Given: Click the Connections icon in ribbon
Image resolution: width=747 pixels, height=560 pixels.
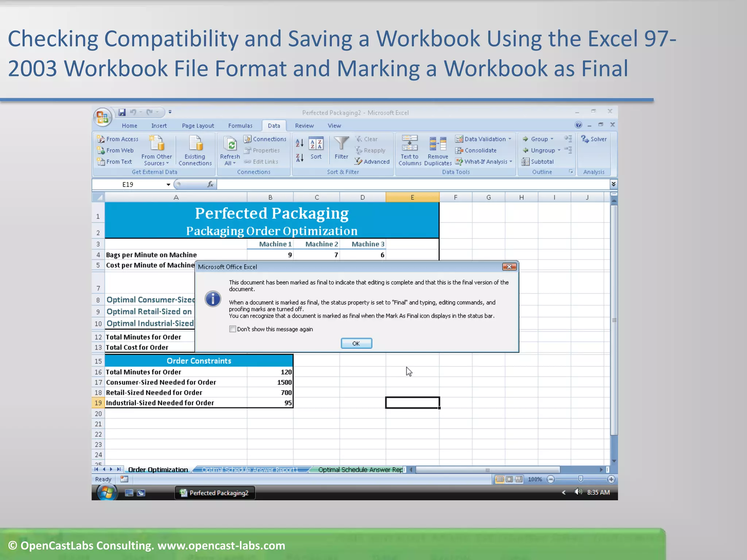Looking at the screenshot, I should [x=247, y=139].
